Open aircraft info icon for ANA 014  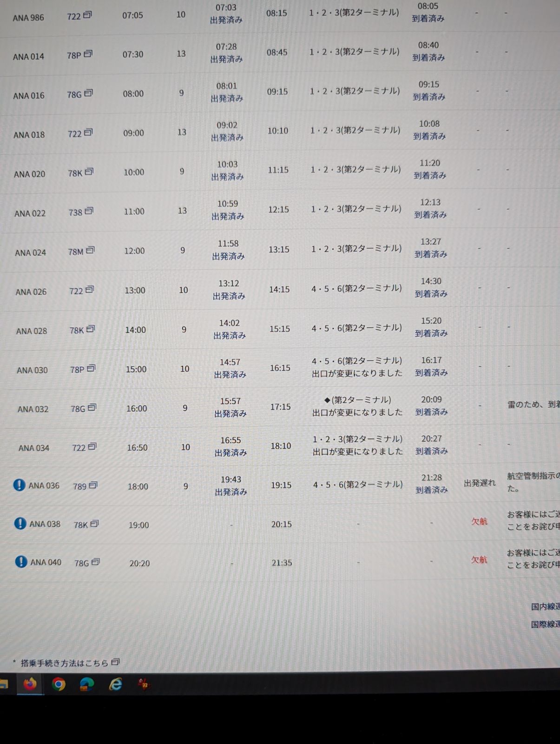(x=88, y=54)
